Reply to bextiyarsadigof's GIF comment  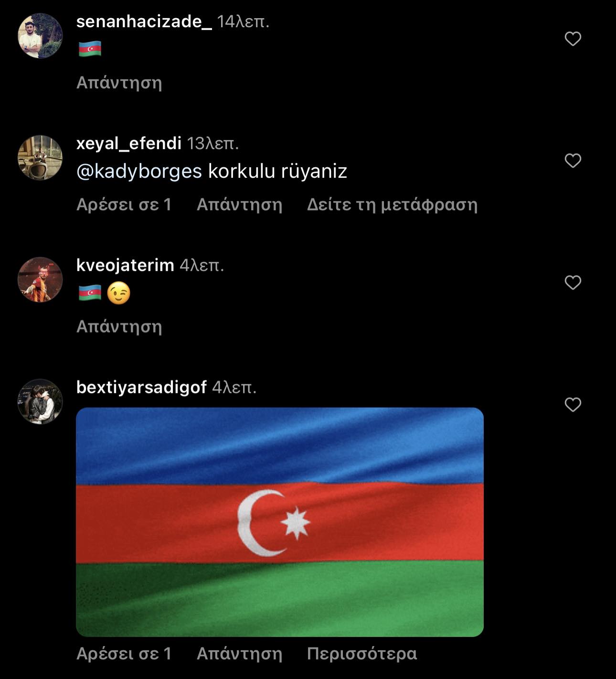pos(240,654)
